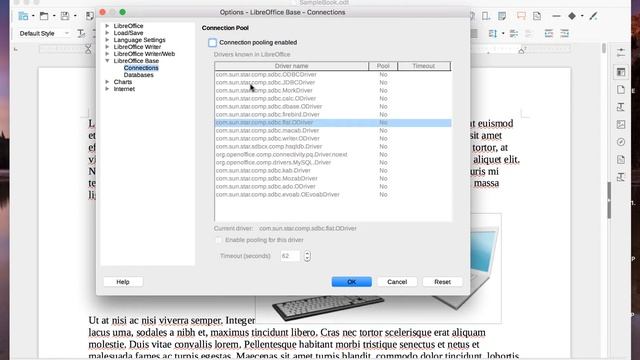Select the evoab.OEvoabDriver row in drivers list
Image resolution: width=640 pixels, height=360 pixels.
(333, 194)
